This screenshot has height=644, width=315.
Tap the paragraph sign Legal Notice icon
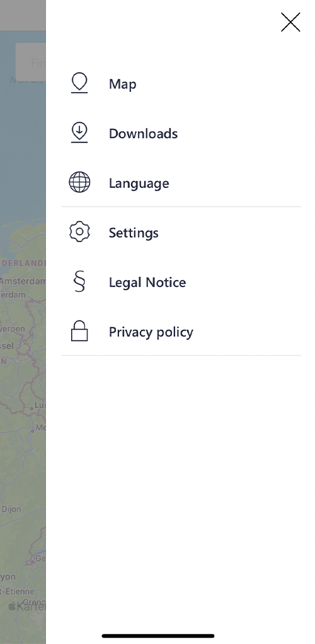coord(79,282)
